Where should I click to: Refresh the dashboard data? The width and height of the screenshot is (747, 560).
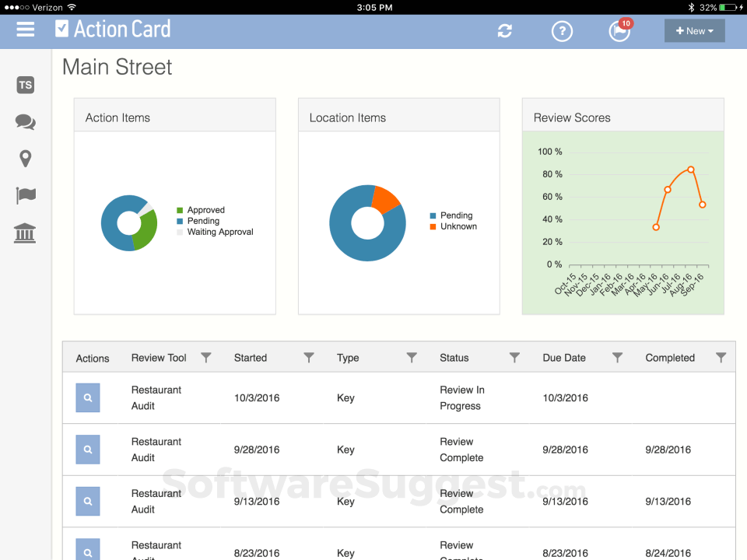tap(505, 31)
